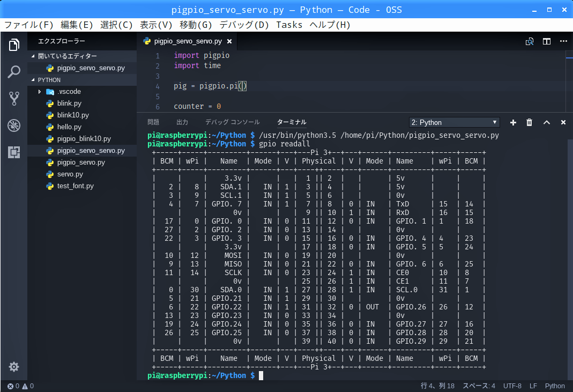Viewport: 573px width, 392px height.
Task: Click the エクスプローラー sidebar title
Action: pos(62,41)
